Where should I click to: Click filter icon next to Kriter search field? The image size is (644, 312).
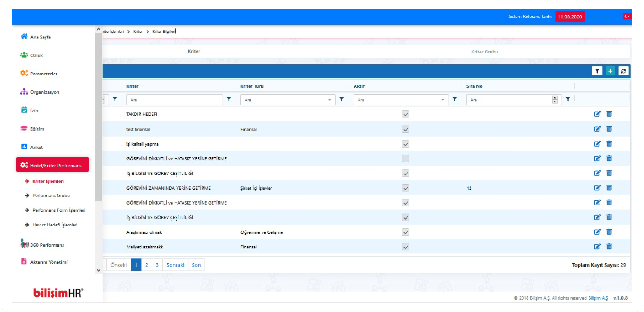(229, 99)
